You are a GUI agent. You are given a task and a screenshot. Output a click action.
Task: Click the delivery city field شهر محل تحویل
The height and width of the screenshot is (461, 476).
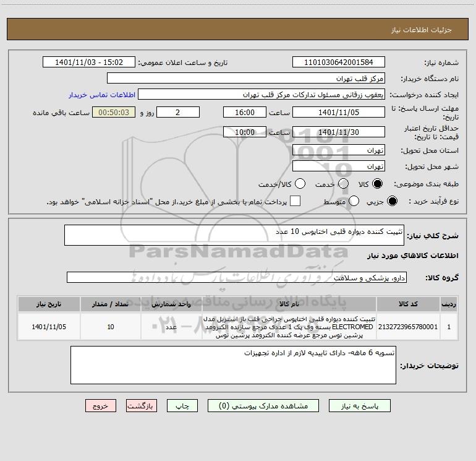tap(339, 166)
